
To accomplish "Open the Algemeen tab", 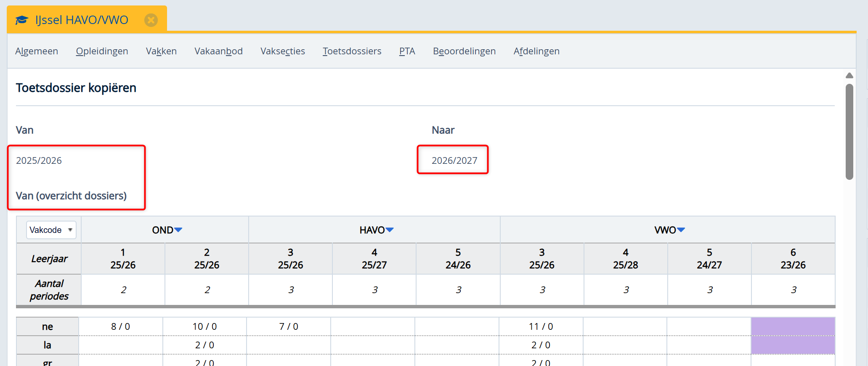I will point(37,51).
